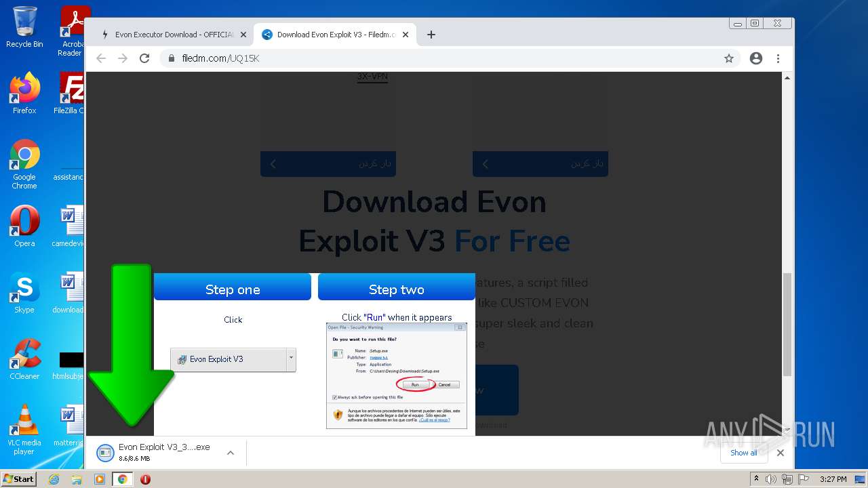This screenshot has height=488, width=868.
Task: Open Windows Explorer from taskbar
Action: pos(77,479)
